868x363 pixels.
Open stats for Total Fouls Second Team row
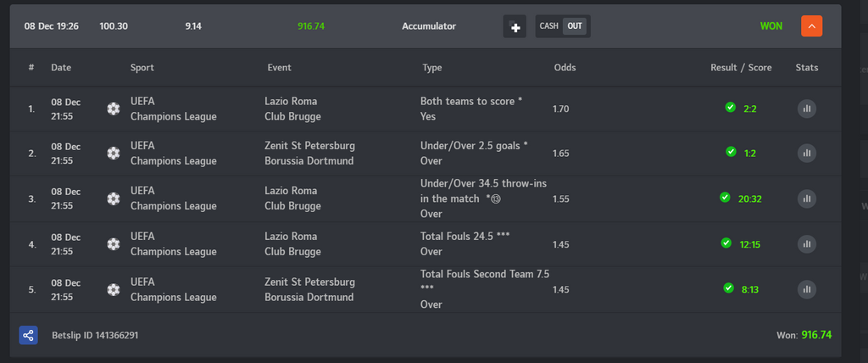coord(806,288)
